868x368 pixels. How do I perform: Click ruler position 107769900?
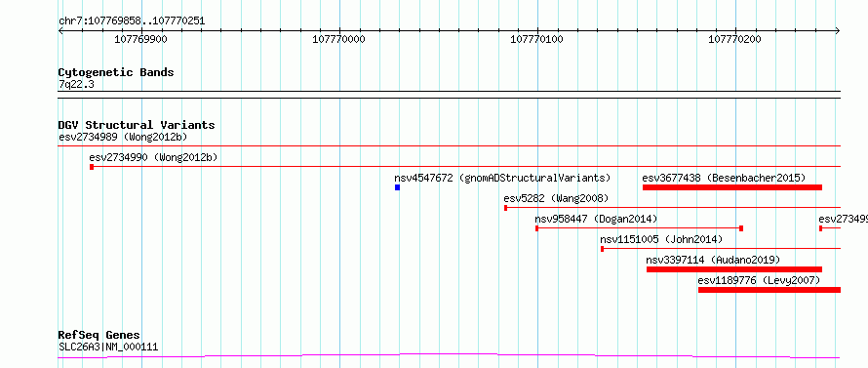140,40
